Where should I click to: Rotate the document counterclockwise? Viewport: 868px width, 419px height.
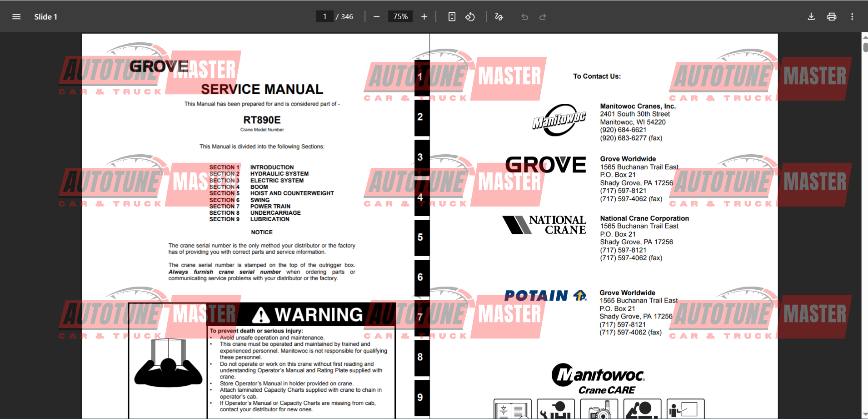(470, 17)
